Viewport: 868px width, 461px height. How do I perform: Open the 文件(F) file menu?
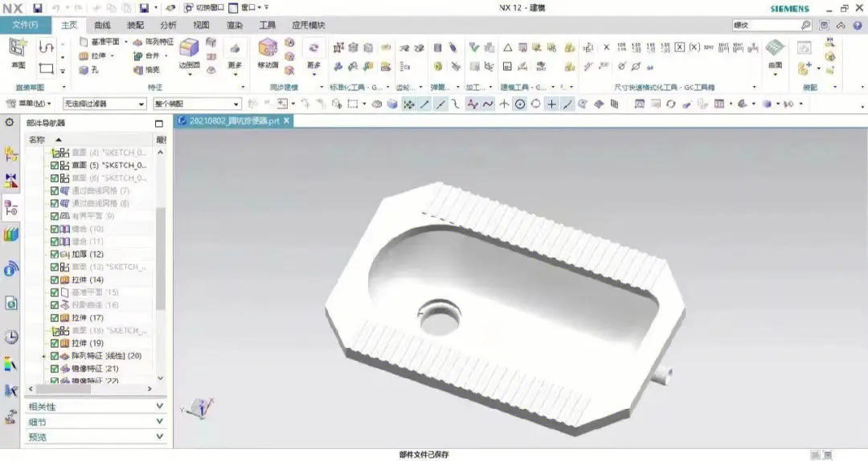(26, 25)
